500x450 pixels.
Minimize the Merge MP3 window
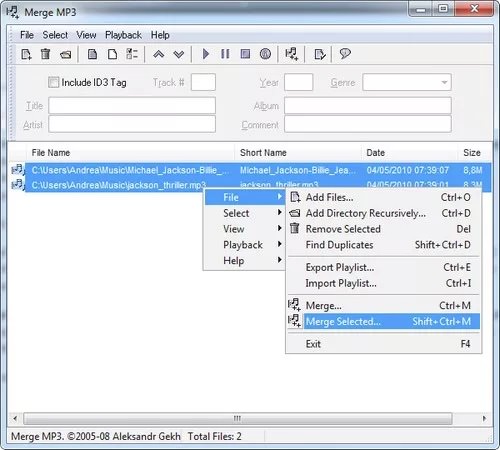[x=421, y=9]
